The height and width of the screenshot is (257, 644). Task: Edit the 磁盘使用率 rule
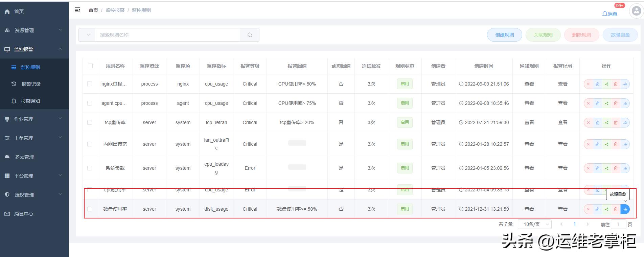[x=597, y=209]
